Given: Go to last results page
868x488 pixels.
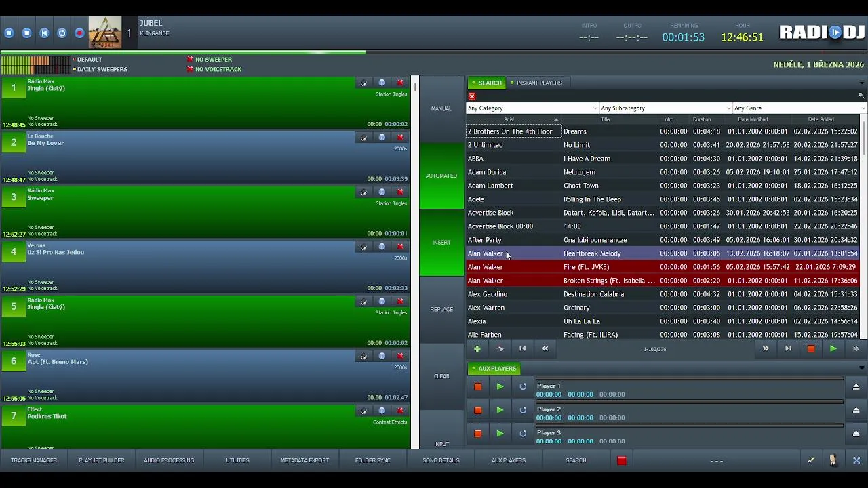Looking at the screenshot, I should 788,348.
